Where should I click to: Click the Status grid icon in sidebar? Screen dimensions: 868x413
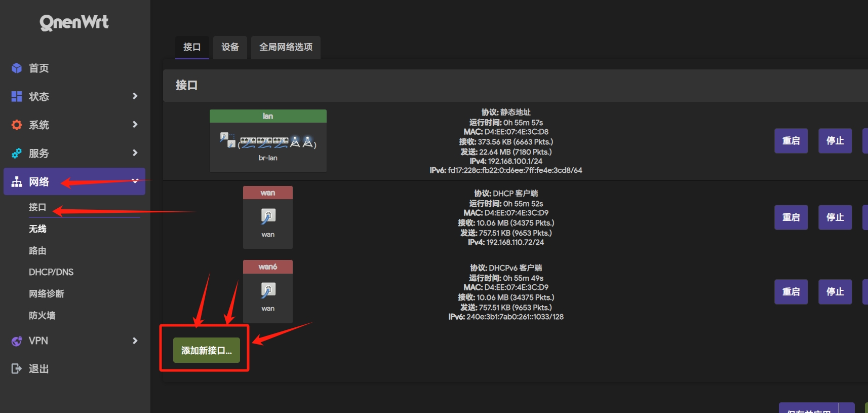click(17, 96)
